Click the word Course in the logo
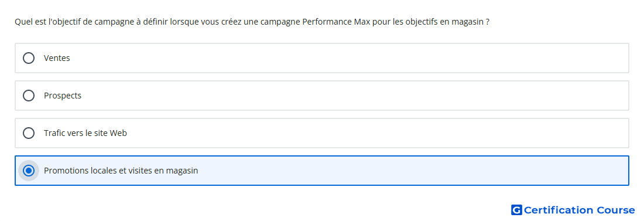The height and width of the screenshot is (221, 644). (x=616, y=210)
